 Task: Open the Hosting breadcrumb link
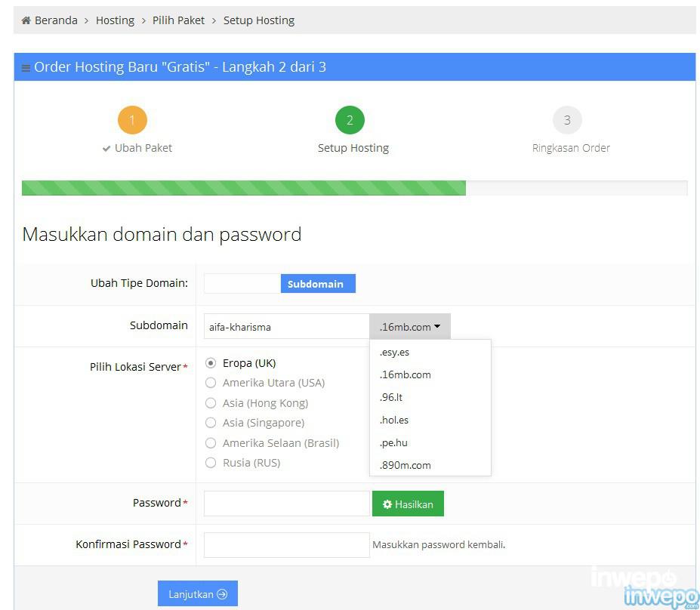(116, 20)
